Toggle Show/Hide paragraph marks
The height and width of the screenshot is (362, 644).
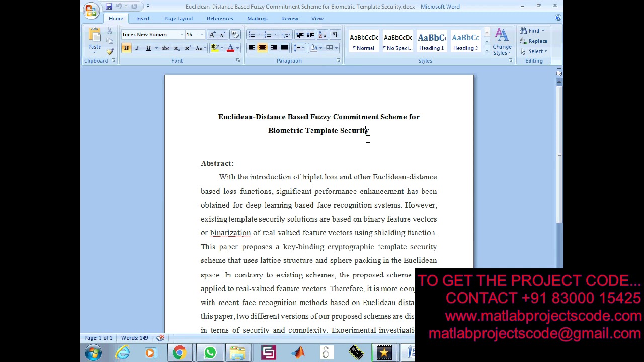(x=335, y=35)
